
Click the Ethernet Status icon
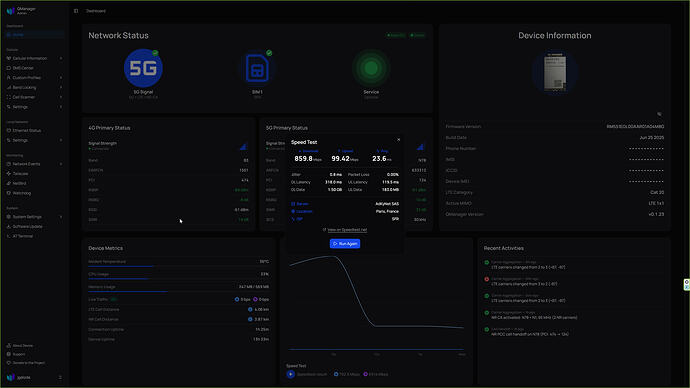tap(8, 130)
